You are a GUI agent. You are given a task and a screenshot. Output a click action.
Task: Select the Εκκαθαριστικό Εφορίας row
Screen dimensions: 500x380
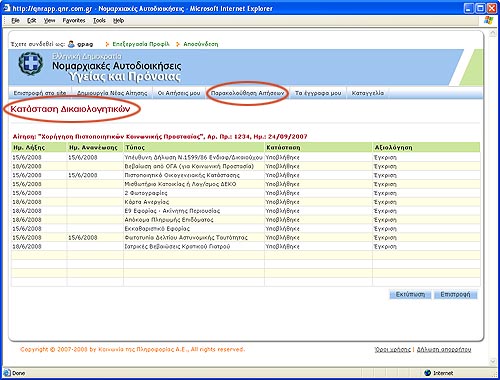point(246,229)
